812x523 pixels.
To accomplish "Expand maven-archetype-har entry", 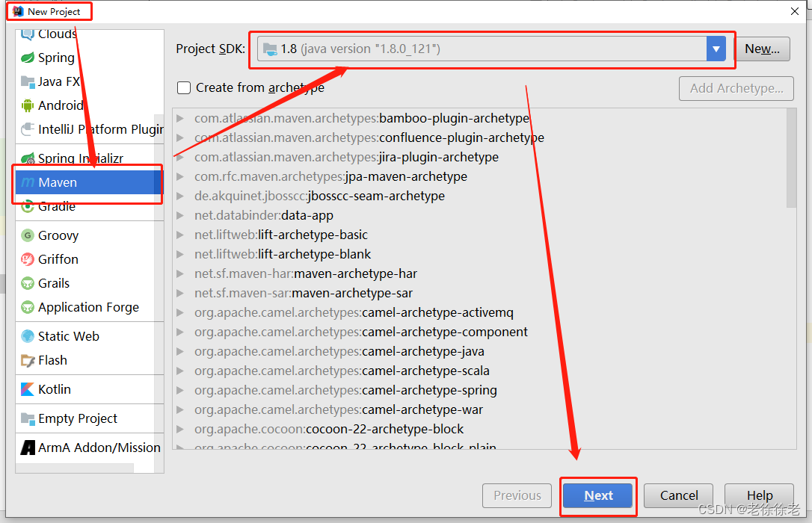I will coord(179,273).
